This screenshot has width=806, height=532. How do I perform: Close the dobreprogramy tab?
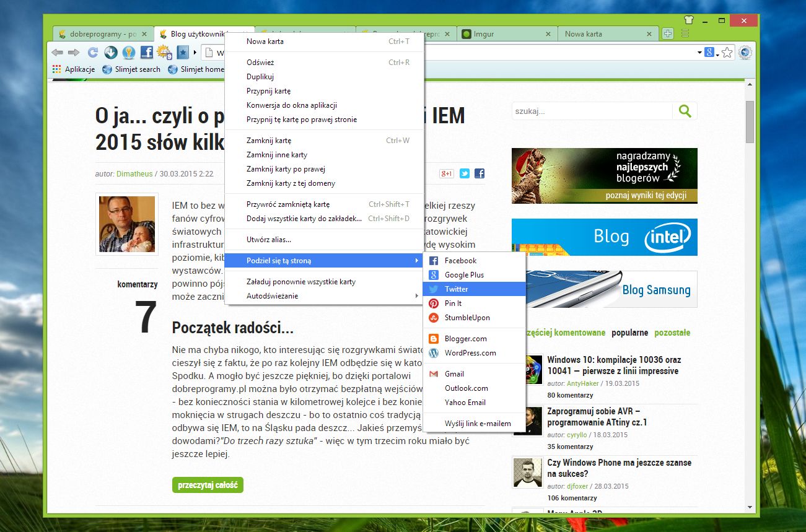pos(144,34)
